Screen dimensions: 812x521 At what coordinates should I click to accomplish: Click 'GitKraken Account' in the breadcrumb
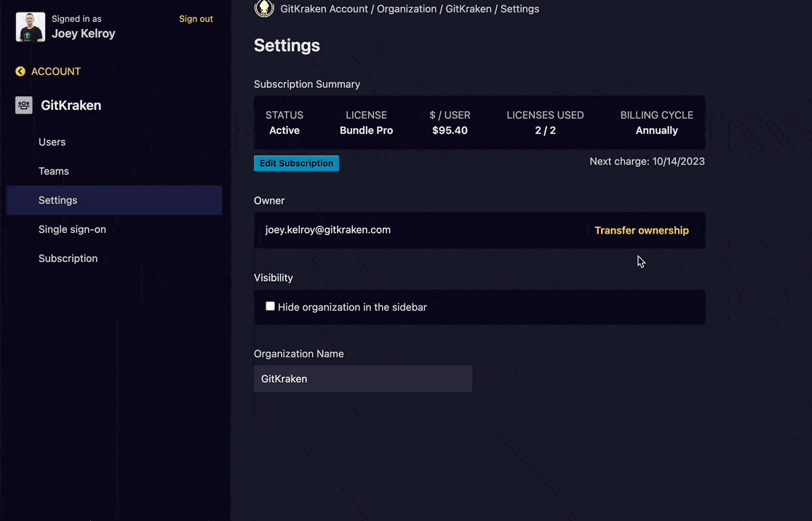click(323, 9)
